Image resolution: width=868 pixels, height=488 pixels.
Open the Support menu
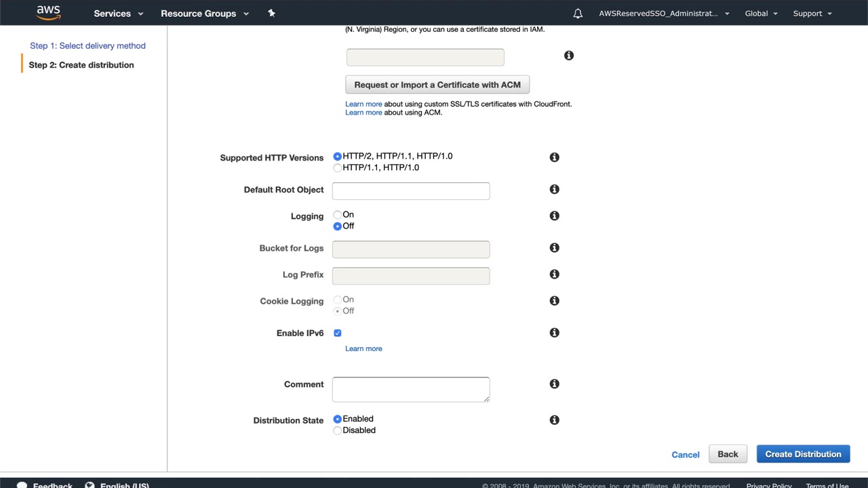pos(812,14)
